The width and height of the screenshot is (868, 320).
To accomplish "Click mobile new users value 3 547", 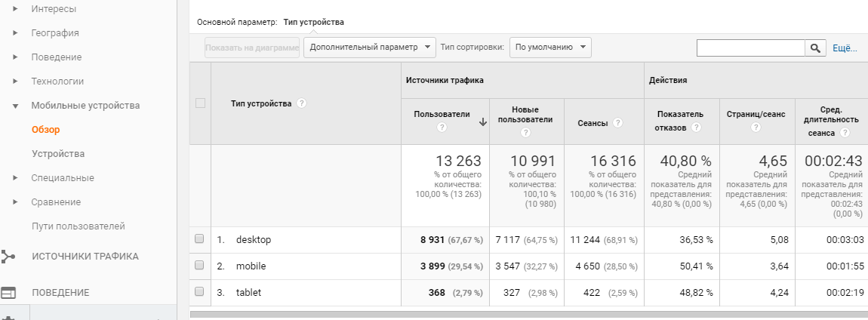I will coord(508,266).
